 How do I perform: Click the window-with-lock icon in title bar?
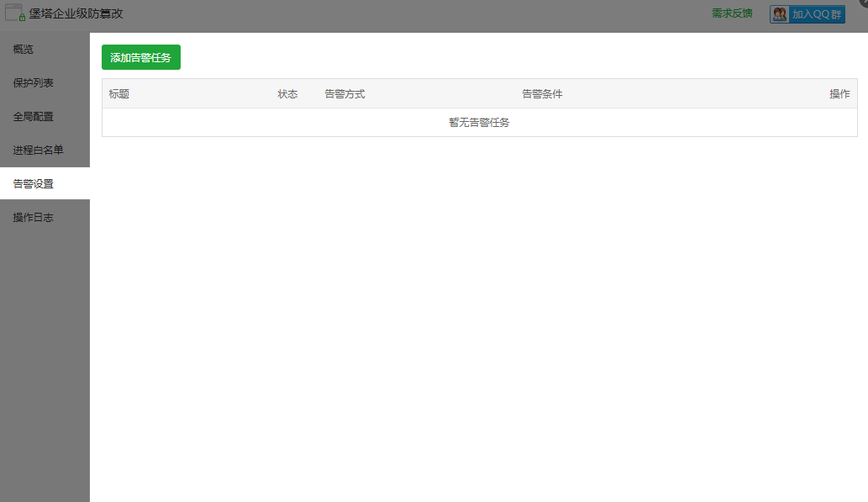tap(14, 13)
